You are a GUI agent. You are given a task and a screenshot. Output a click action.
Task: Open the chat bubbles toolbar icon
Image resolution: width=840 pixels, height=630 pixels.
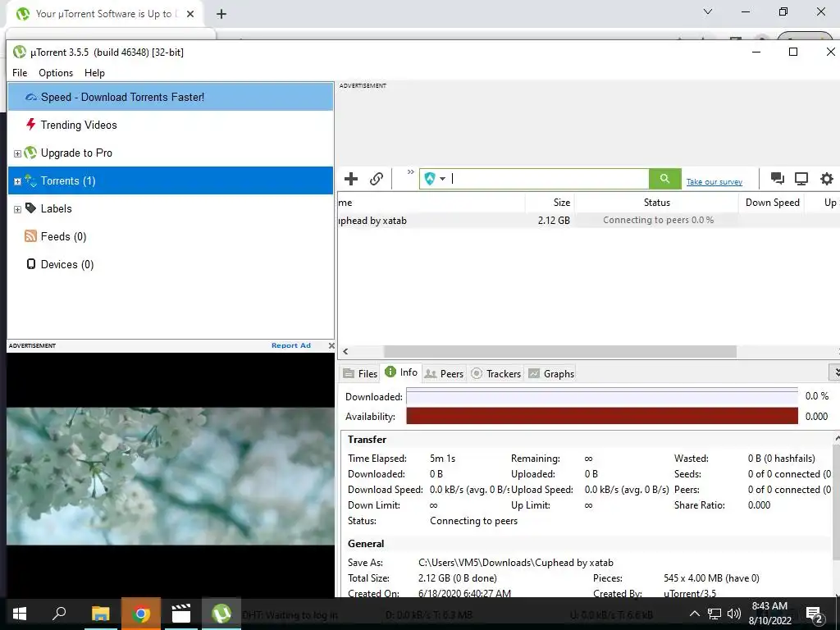(x=778, y=178)
